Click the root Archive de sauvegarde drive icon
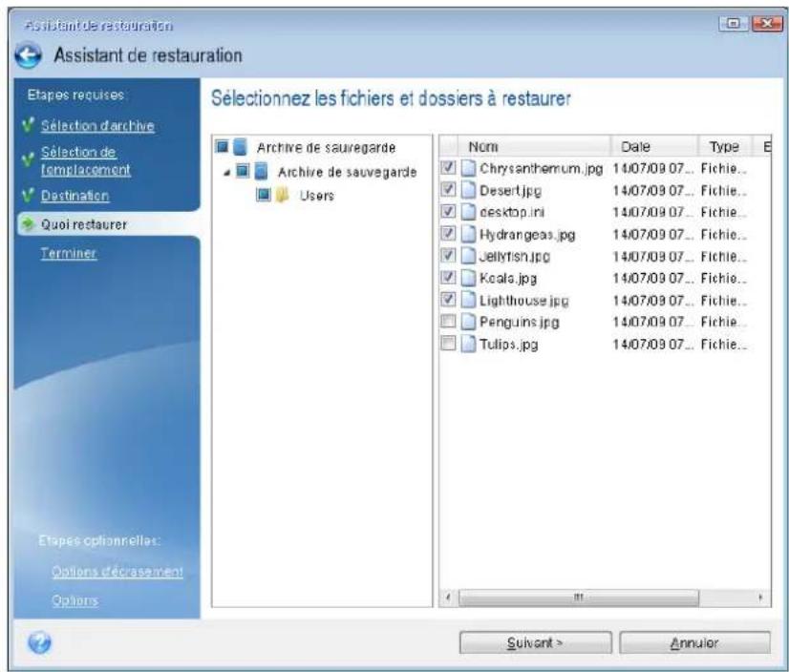Viewport: 789px width, 672px height. (241, 147)
